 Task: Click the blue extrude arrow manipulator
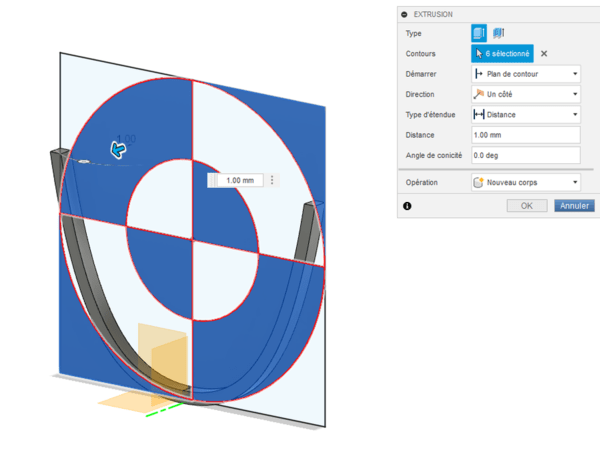(119, 150)
